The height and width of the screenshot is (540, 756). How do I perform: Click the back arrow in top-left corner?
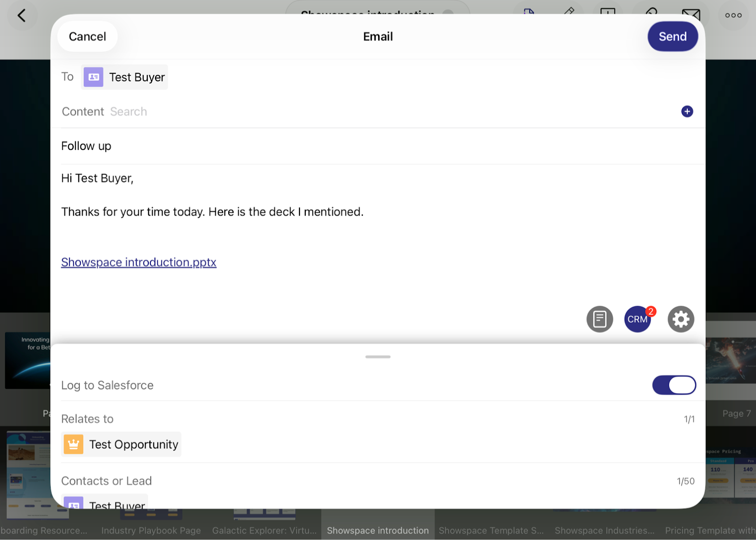[22, 15]
